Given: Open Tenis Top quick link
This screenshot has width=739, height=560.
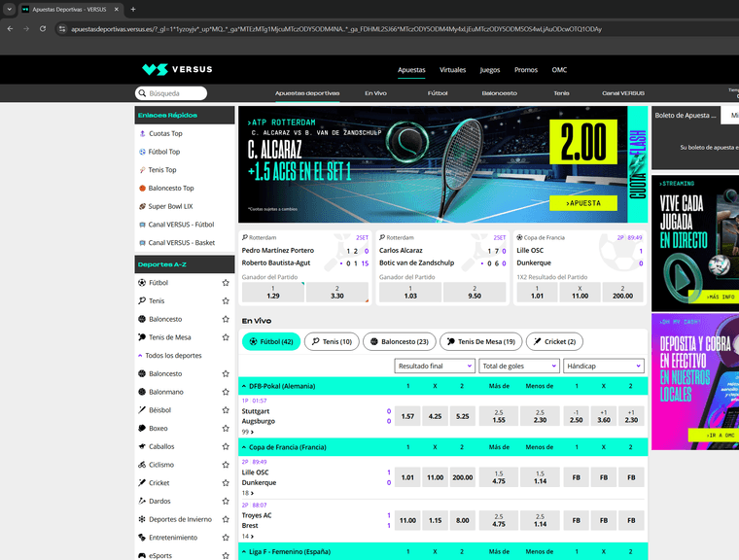Looking at the screenshot, I should point(162,170).
